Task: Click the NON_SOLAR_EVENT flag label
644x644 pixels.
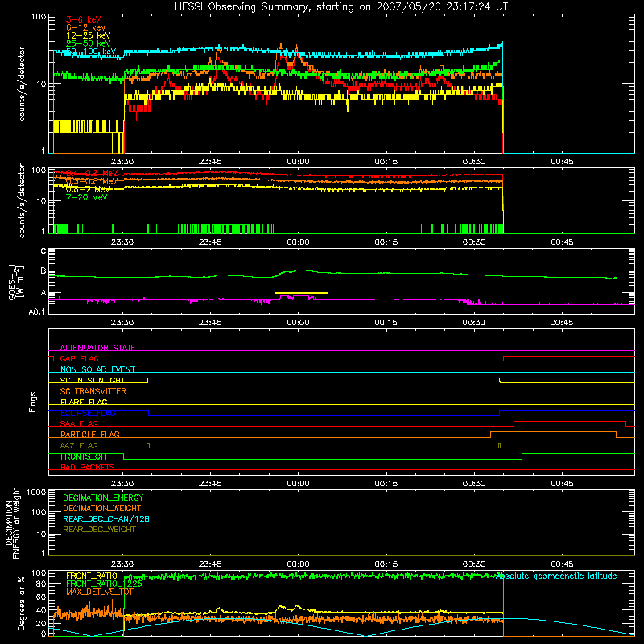Action: pos(97,369)
